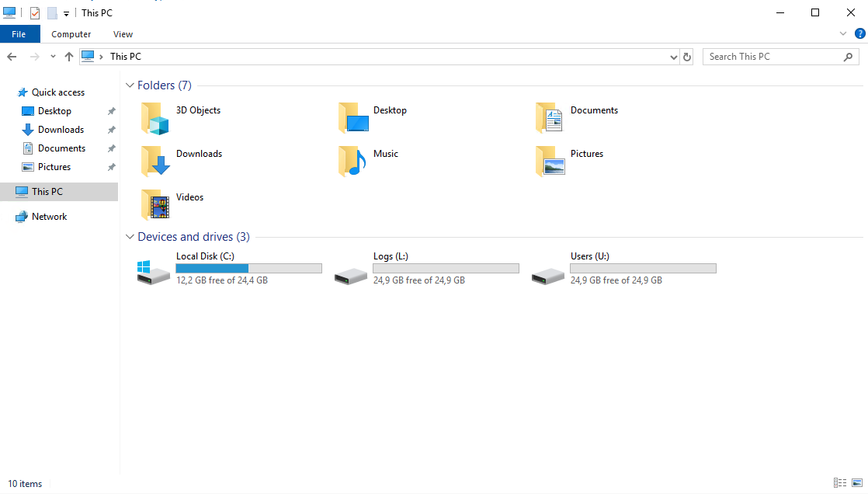
Task: Open the 3D Objects folder icon
Action: pos(155,119)
